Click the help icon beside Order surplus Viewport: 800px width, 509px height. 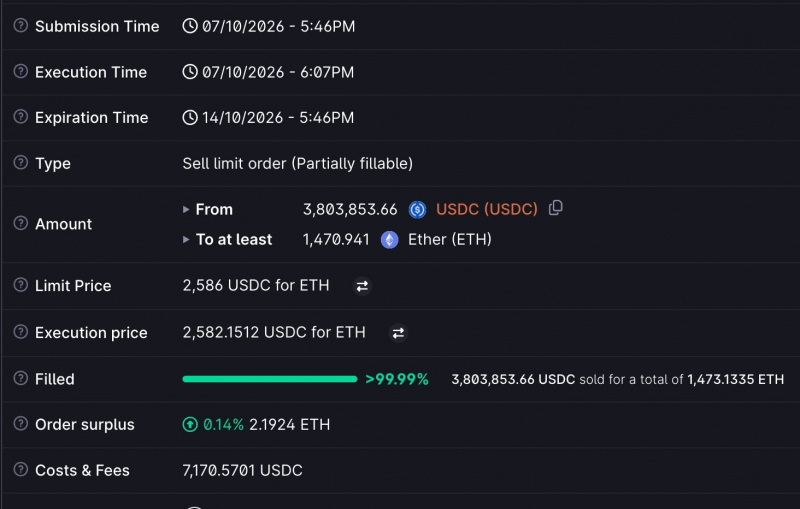click(20, 423)
